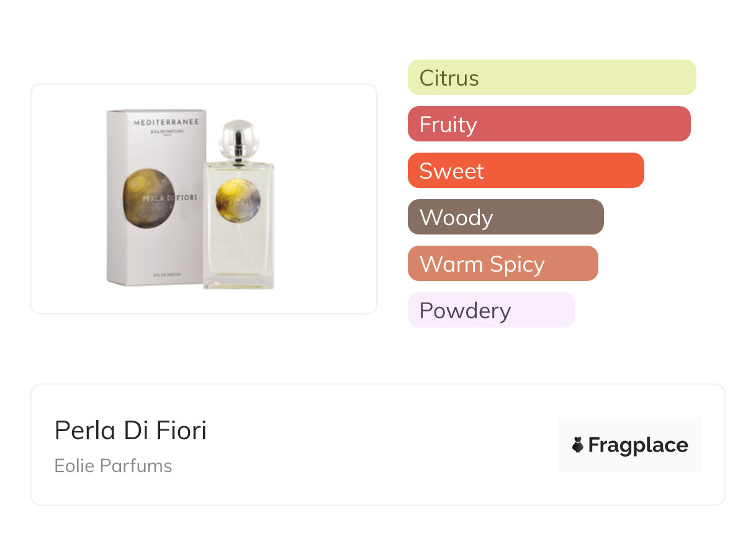
Task: Click the Fragplace brand wordmark
Action: 638,445
